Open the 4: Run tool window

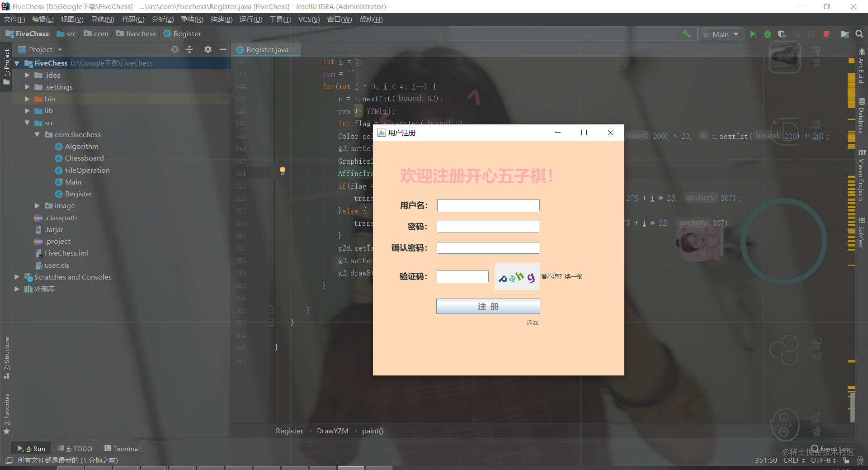[32, 448]
